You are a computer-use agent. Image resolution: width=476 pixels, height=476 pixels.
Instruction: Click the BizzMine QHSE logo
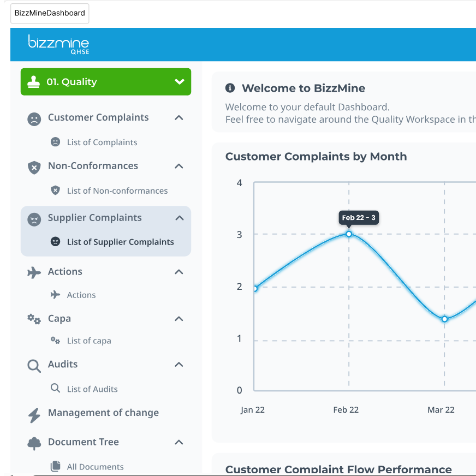[58, 44]
